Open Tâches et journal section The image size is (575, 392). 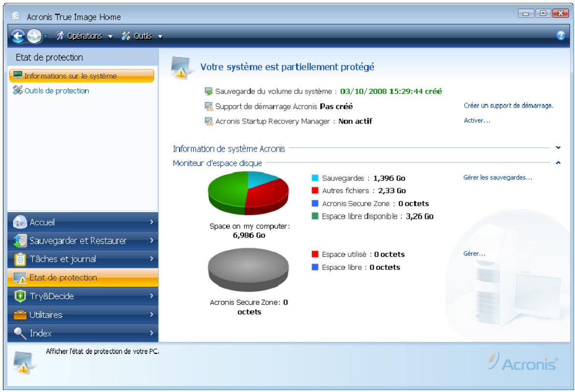click(83, 259)
